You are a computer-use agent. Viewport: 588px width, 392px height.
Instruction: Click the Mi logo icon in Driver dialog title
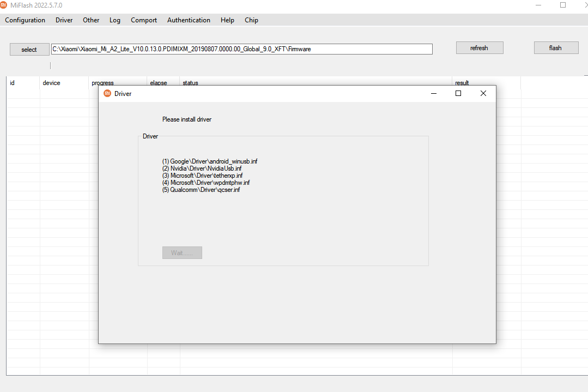pos(107,93)
